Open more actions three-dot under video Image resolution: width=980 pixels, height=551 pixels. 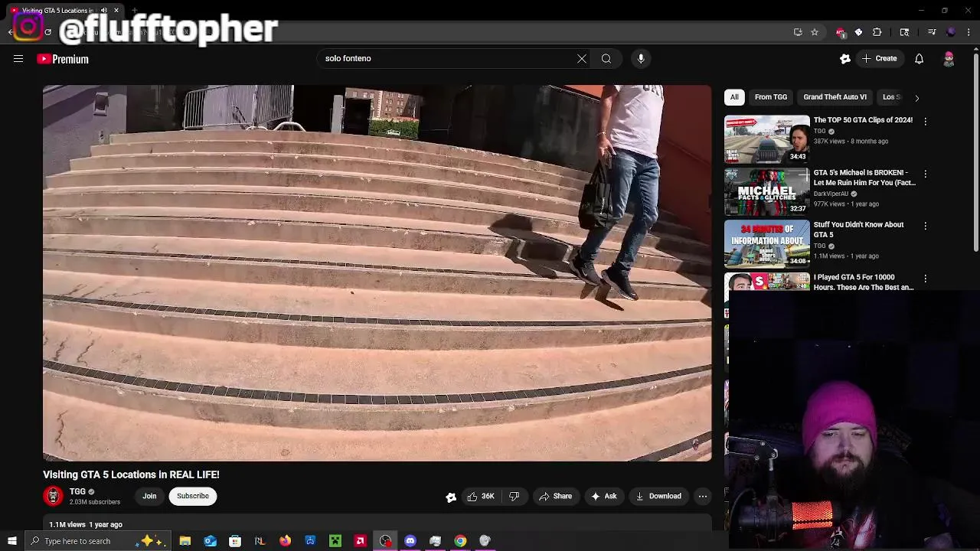(702, 497)
